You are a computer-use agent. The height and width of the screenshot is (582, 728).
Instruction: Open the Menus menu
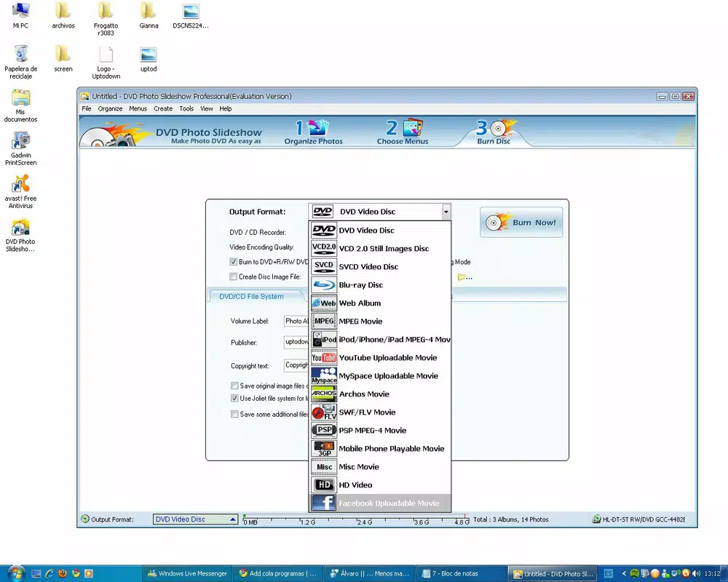tap(138, 108)
